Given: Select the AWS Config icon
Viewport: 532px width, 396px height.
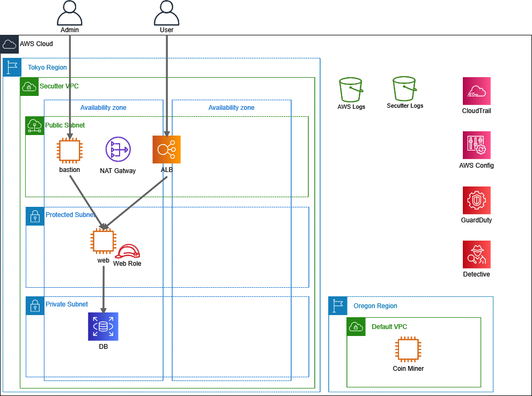Looking at the screenshot, I should click(x=476, y=146).
